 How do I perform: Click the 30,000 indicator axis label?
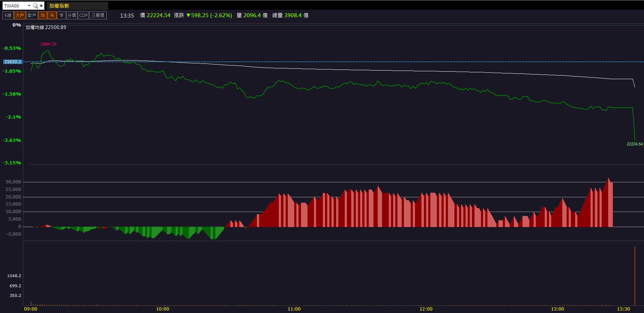coord(13,182)
